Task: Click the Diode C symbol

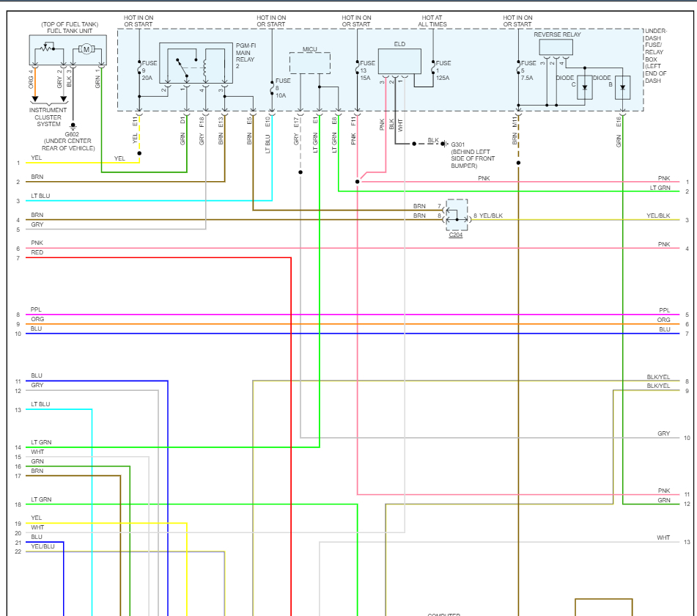Action: click(585, 87)
